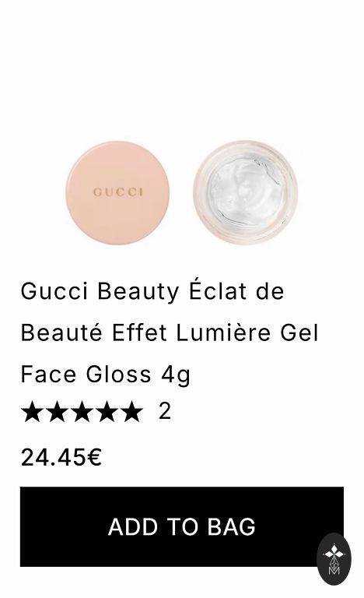The height and width of the screenshot is (598, 364).
Task: Tap the sparkle symbol in floating badge
Action: [x=334, y=553]
